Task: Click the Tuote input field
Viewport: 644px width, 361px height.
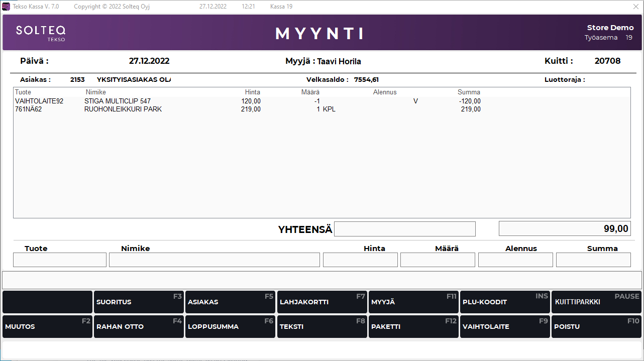Action: [x=60, y=260]
